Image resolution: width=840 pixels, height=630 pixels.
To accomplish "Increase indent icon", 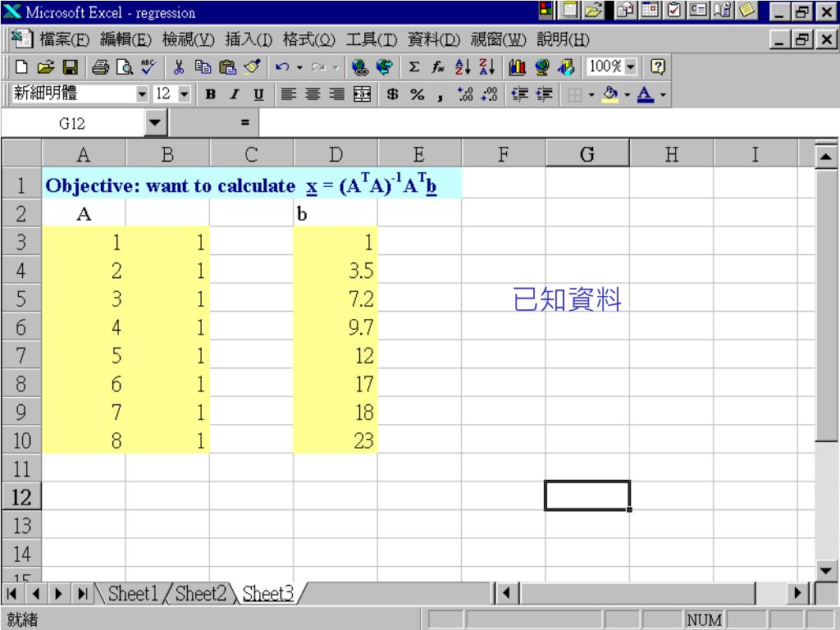I will pyautogui.click(x=544, y=95).
